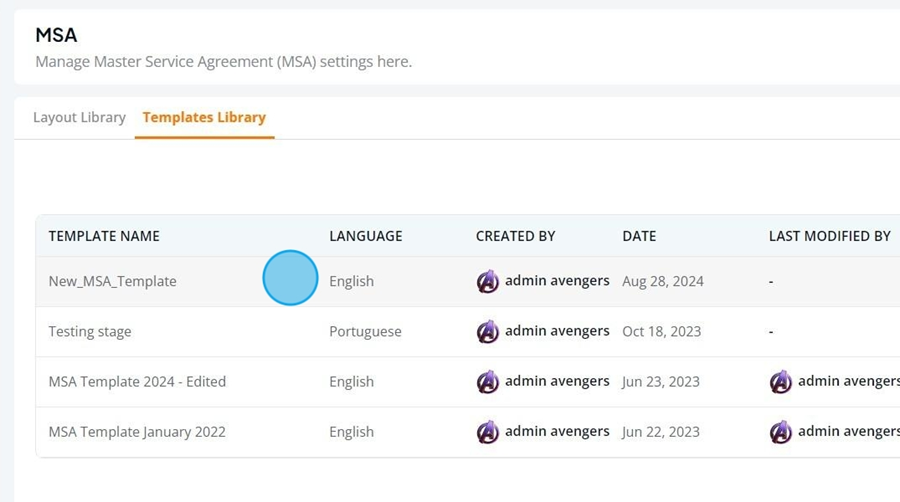Image resolution: width=900 pixels, height=502 pixels.
Task: Click the Aug 28, 2024 date cell
Action: [663, 281]
